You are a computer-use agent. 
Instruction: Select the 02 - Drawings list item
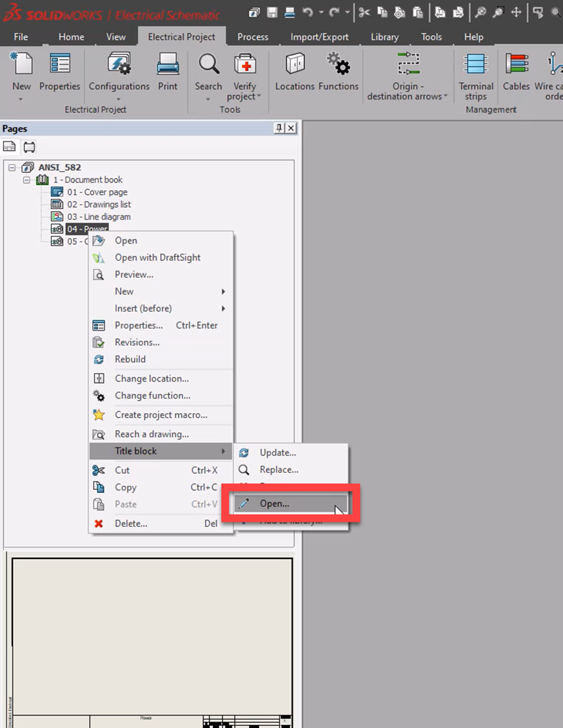click(x=98, y=204)
